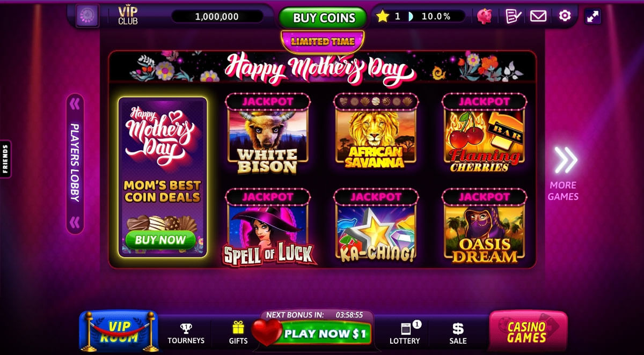The image size is (644, 355).
Task: Open the Sale dollar icon
Action: click(458, 333)
